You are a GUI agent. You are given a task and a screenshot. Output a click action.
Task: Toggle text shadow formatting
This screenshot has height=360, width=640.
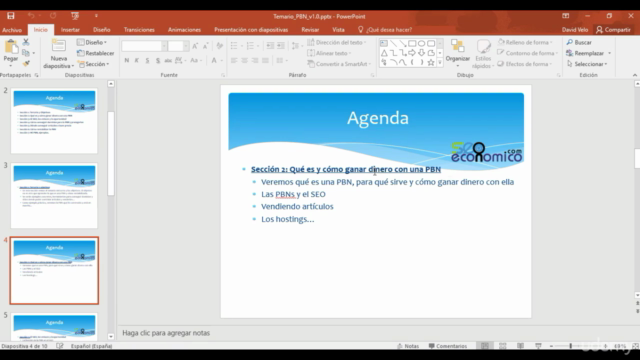[158, 60]
